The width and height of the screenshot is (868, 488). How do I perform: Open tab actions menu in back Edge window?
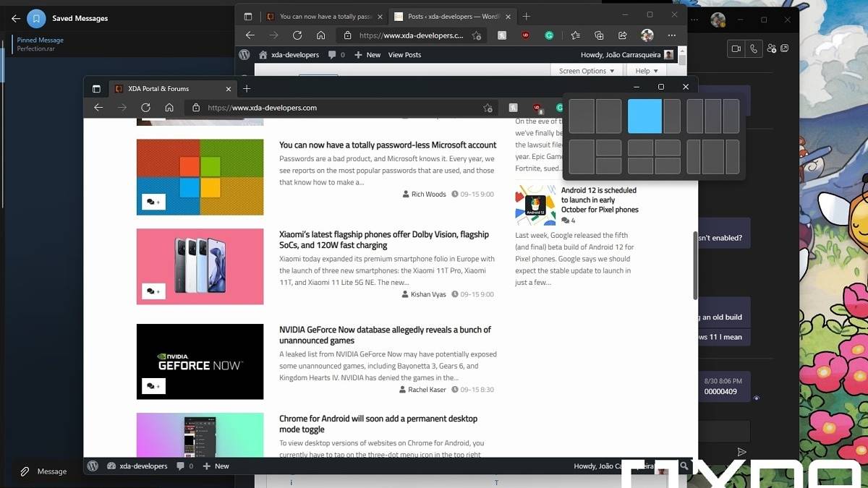[248, 16]
